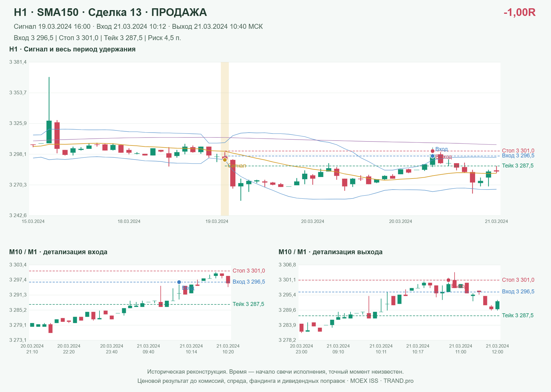The height and width of the screenshot is (392, 551).
Task: Click 'Стоп 3 301,0' in the entry detail chart
Action: point(249,271)
